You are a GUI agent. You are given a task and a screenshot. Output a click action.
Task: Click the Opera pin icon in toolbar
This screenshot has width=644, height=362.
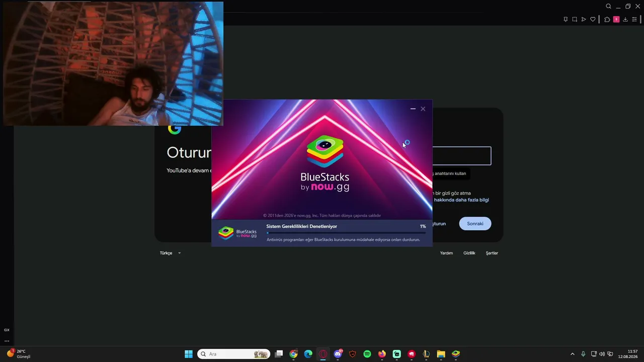[566, 20]
